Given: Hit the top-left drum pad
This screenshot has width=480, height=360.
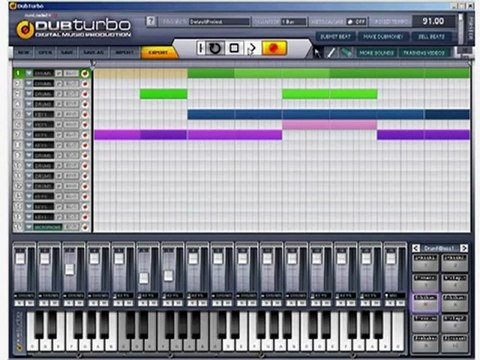Looking at the screenshot, I should click(425, 262).
